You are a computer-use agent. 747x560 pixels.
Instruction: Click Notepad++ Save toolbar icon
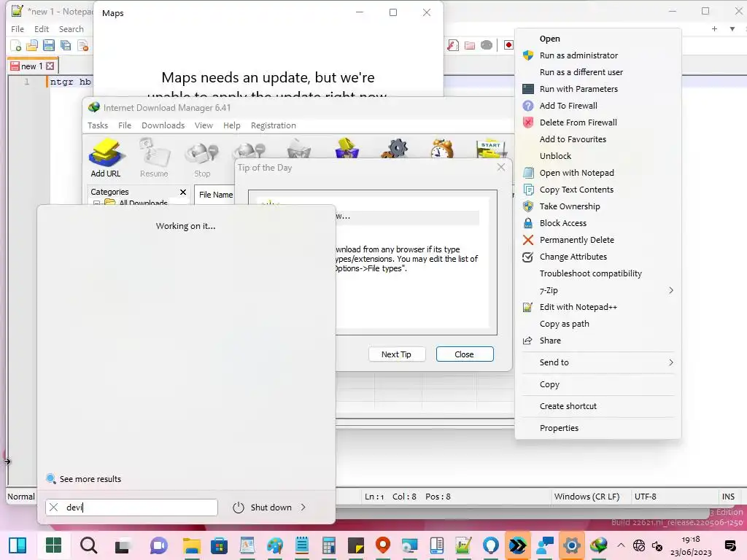point(49,45)
